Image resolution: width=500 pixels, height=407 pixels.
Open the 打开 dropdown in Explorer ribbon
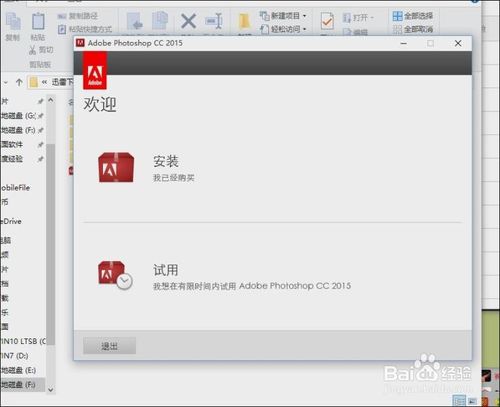coord(358,17)
